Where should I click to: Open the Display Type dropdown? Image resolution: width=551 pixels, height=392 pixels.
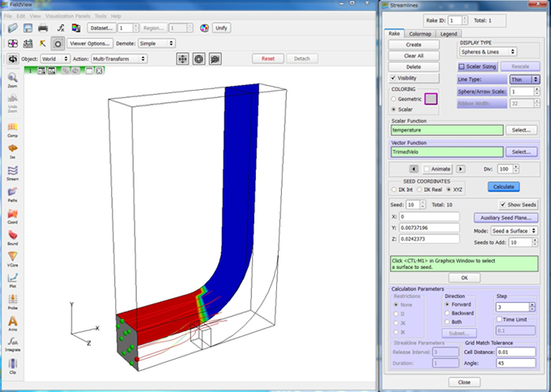click(x=487, y=51)
